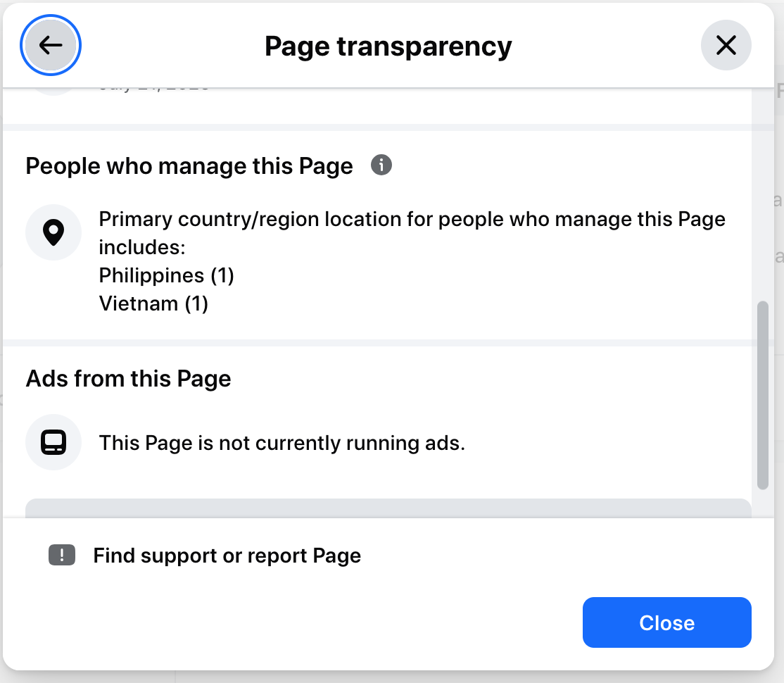Screen dimensions: 784x683
Task: Click the Ads from this Page heading
Action: click(128, 379)
